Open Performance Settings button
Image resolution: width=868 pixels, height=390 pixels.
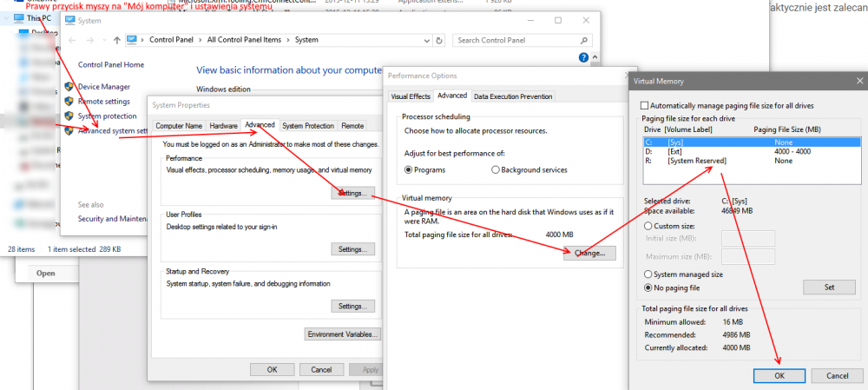pyautogui.click(x=352, y=194)
